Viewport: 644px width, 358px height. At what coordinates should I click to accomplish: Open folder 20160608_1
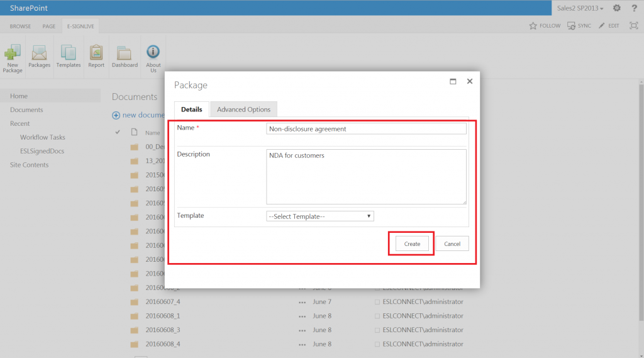tap(163, 316)
